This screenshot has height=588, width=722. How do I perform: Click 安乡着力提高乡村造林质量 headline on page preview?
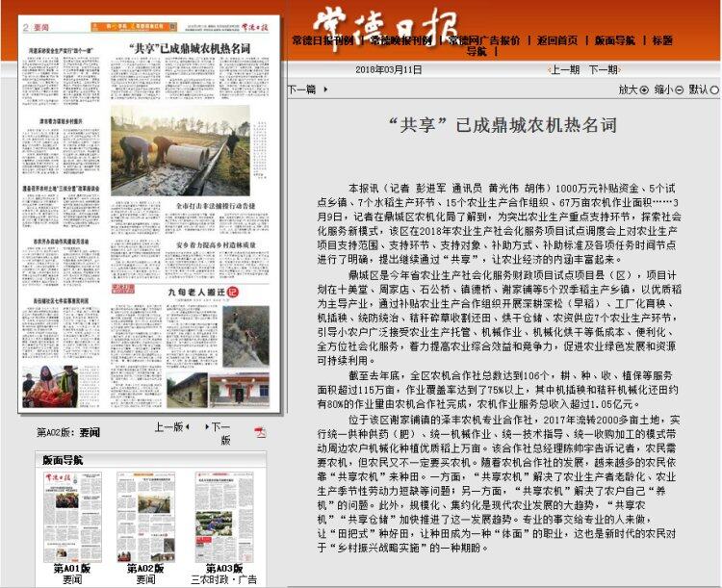point(216,245)
